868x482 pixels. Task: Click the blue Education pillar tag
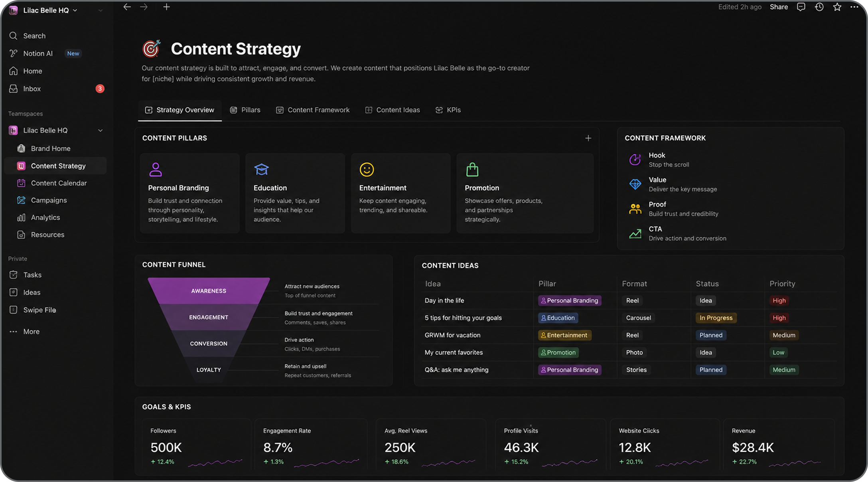tap(558, 318)
